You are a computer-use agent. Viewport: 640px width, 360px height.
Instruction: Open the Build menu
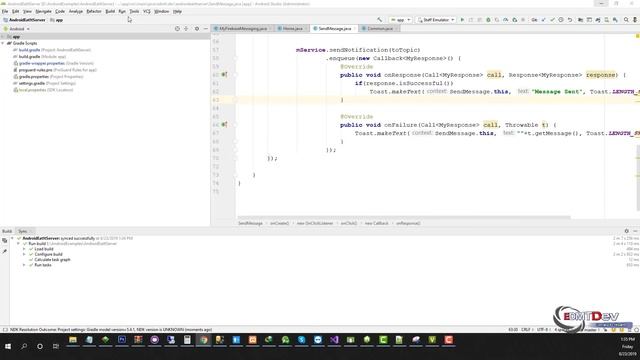pyautogui.click(x=110, y=11)
